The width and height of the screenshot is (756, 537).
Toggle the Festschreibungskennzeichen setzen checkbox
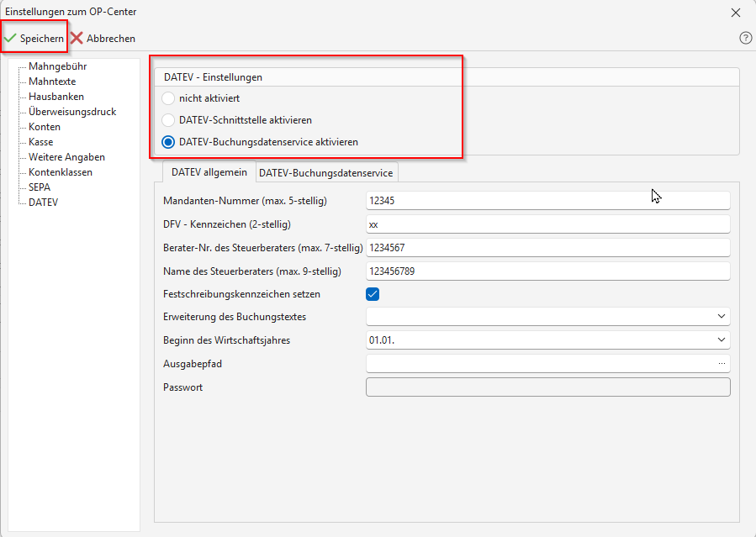(373, 294)
